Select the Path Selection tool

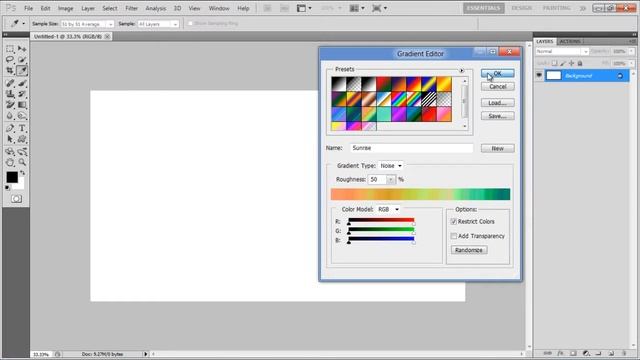click(10, 139)
